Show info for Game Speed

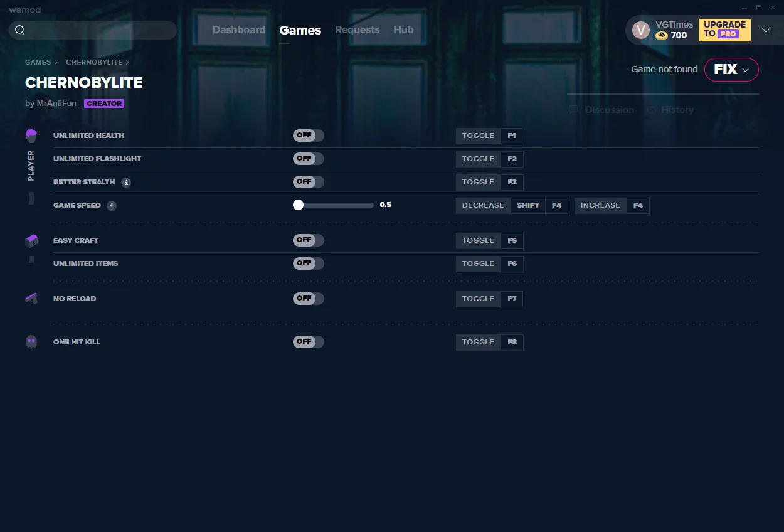(x=112, y=206)
